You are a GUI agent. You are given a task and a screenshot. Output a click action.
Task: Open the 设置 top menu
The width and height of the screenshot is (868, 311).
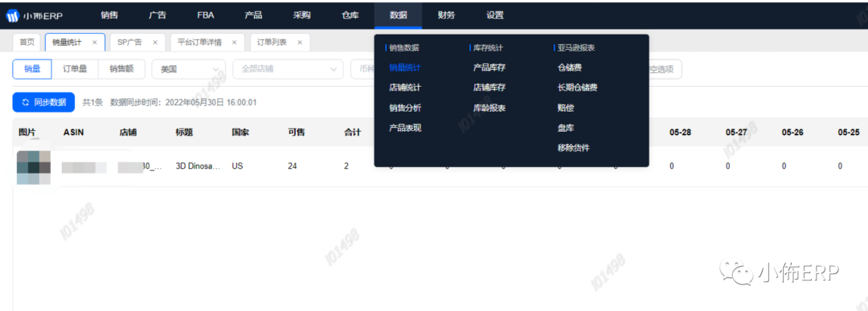pyautogui.click(x=495, y=15)
